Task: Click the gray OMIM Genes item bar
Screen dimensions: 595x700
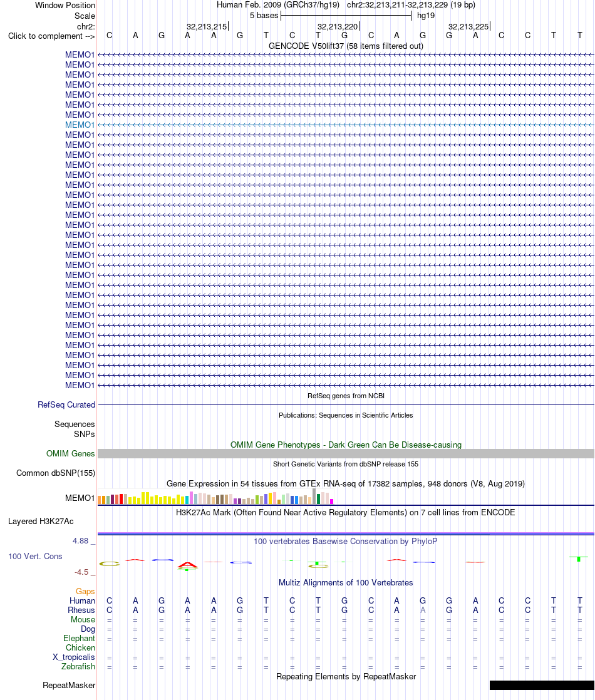Action: tap(346, 453)
